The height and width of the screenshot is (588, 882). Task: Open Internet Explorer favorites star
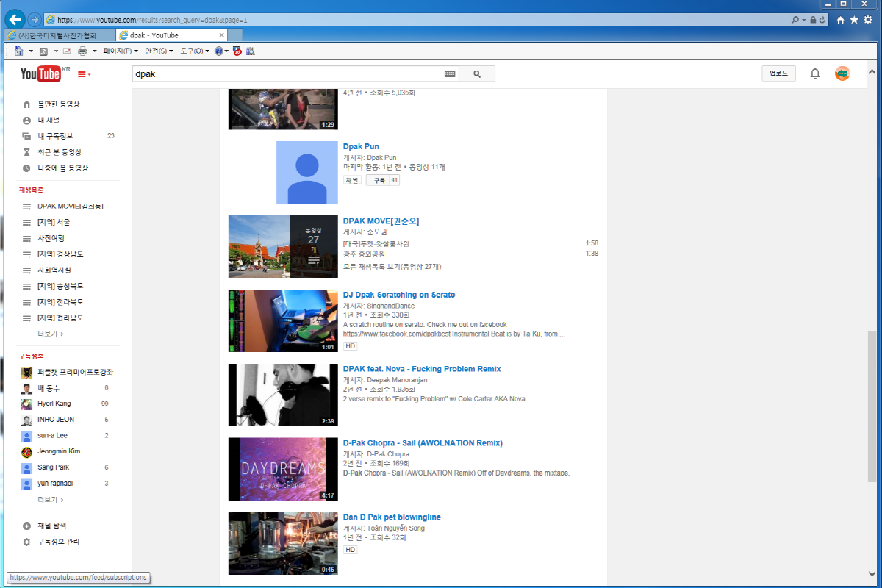(x=854, y=20)
